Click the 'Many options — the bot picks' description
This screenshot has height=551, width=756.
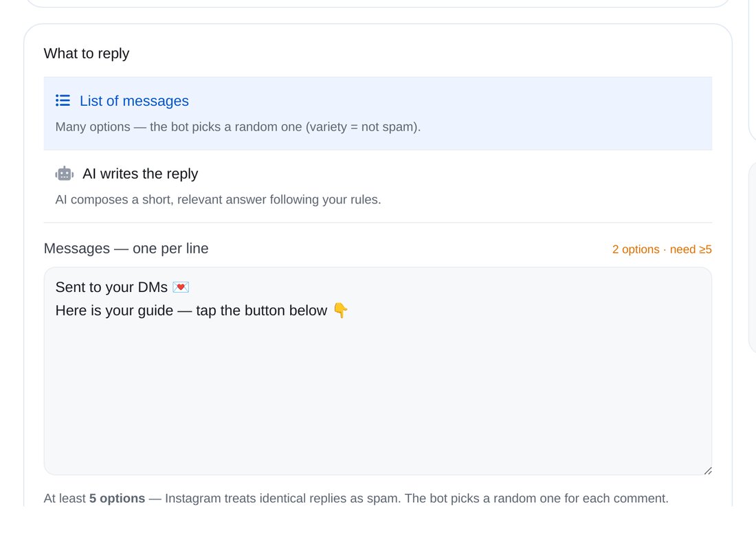coord(238,127)
